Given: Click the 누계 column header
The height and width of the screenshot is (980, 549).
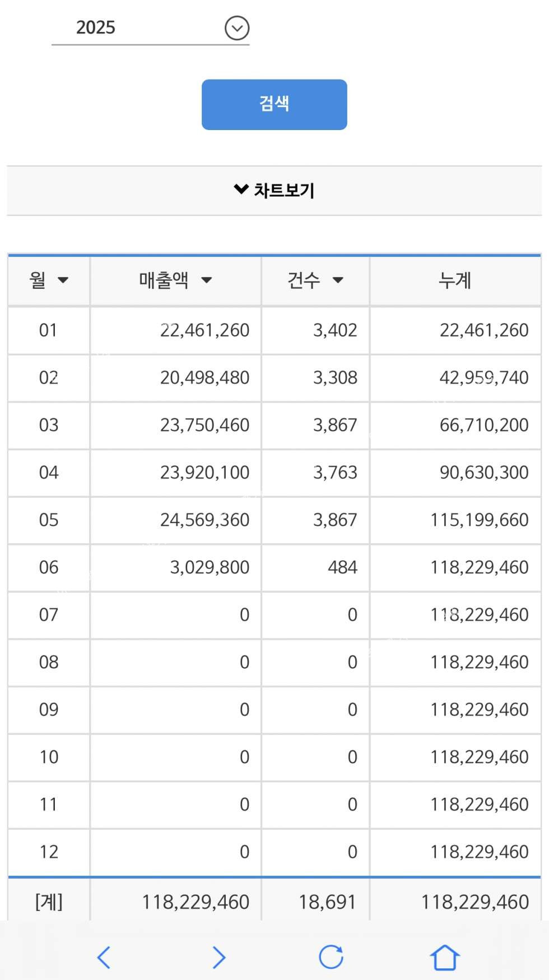Looking at the screenshot, I should tap(455, 280).
